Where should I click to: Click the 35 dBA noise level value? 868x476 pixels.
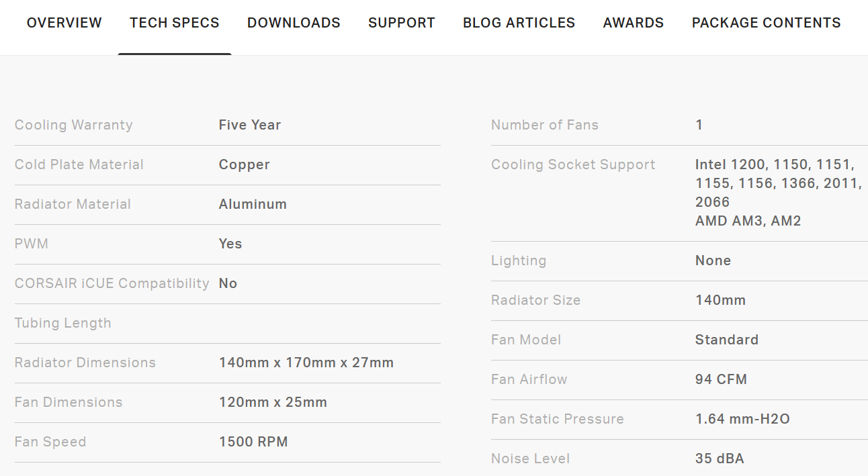(x=720, y=459)
